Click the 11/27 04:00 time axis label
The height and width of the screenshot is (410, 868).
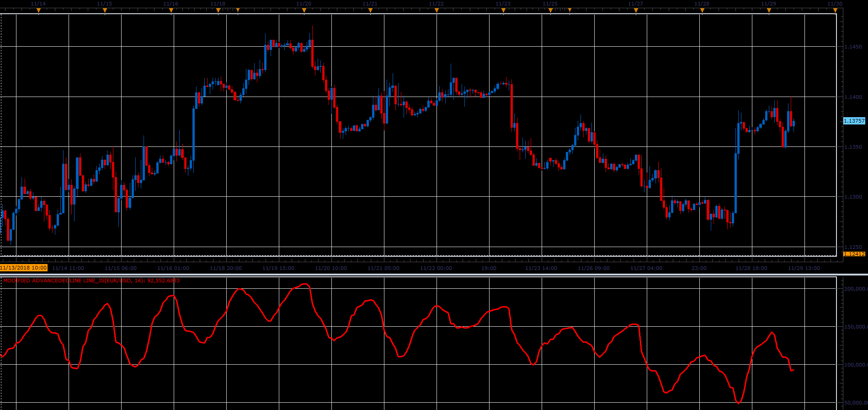tap(646, 268)
